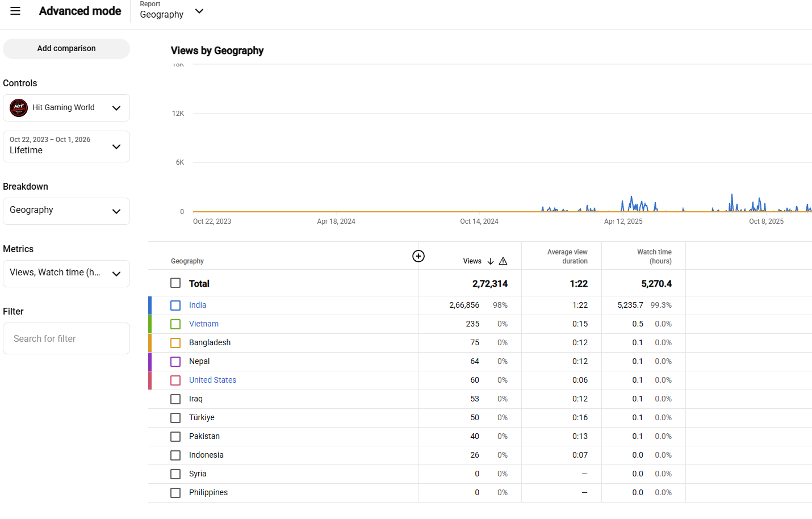Expand the Metrics Views, Watch time dropdown
Viewport: 812px width, 519px height.
point(66,274)
